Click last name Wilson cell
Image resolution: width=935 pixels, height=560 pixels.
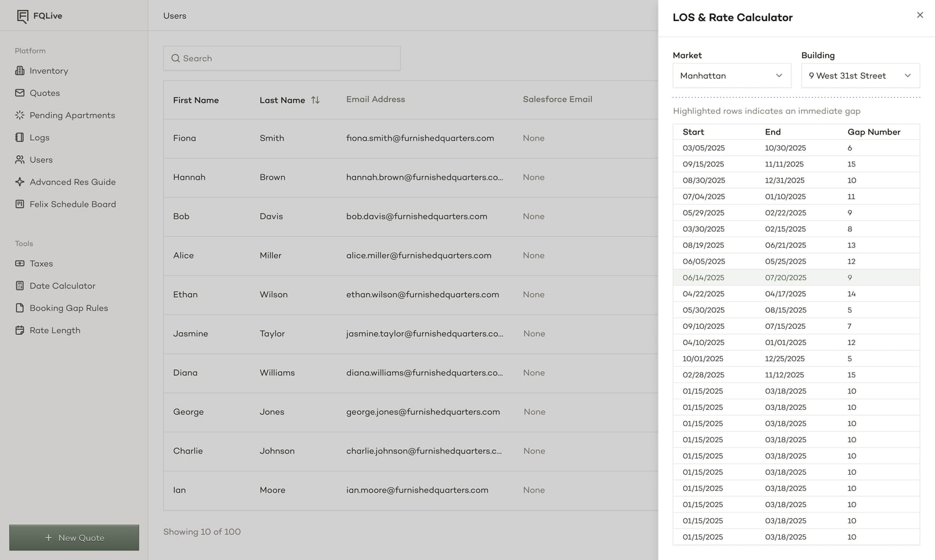click(274, 295)
